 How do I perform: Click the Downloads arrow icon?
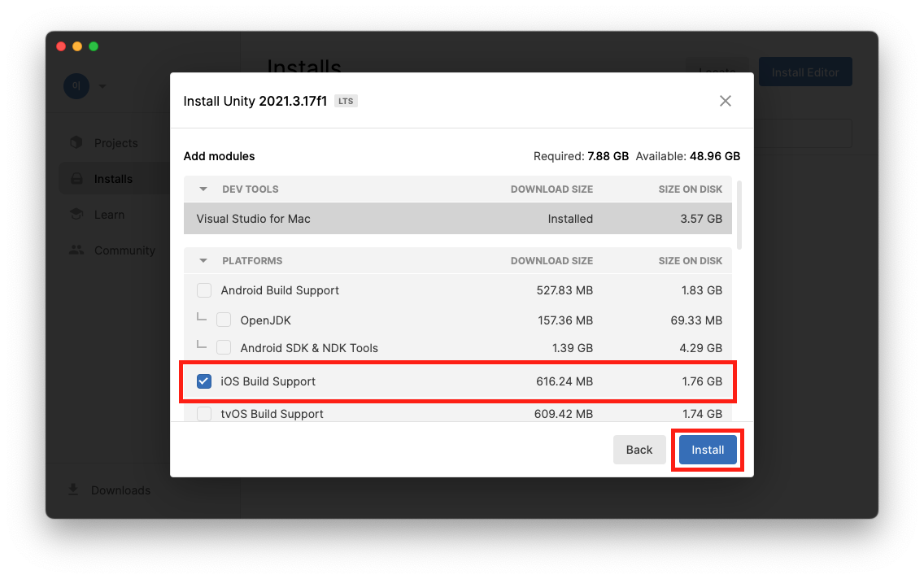(x=73, y=490)
